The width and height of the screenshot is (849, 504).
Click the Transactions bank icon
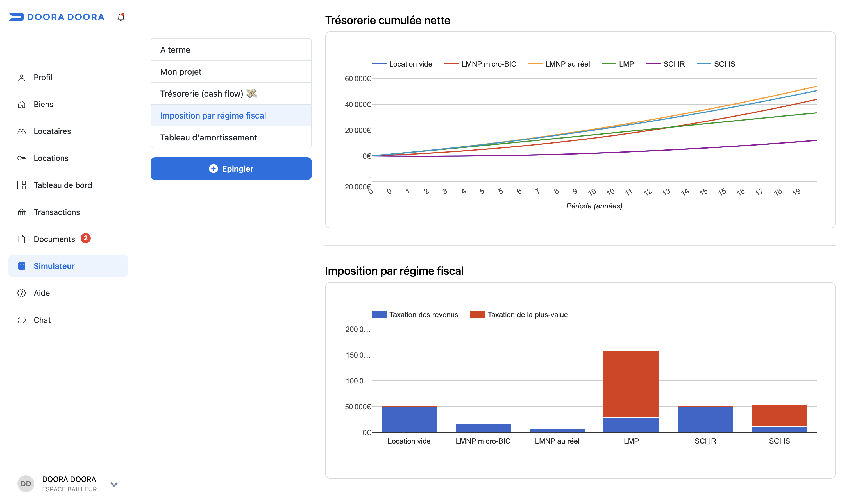point(21,212)
